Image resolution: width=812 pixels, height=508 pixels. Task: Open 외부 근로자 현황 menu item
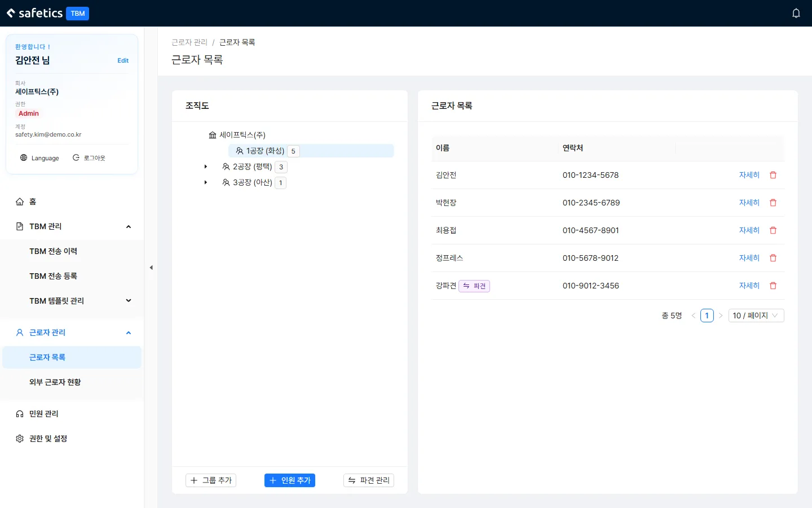[x=72, y=382]
